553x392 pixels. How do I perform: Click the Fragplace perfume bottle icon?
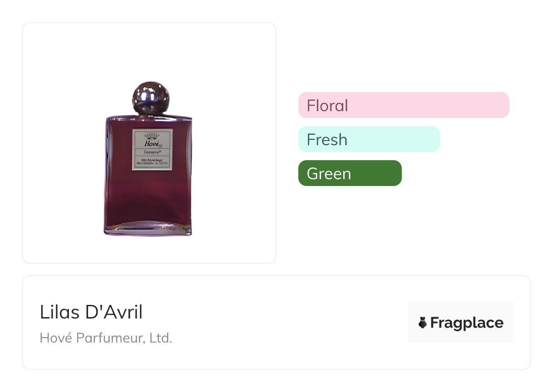[423, 323]
